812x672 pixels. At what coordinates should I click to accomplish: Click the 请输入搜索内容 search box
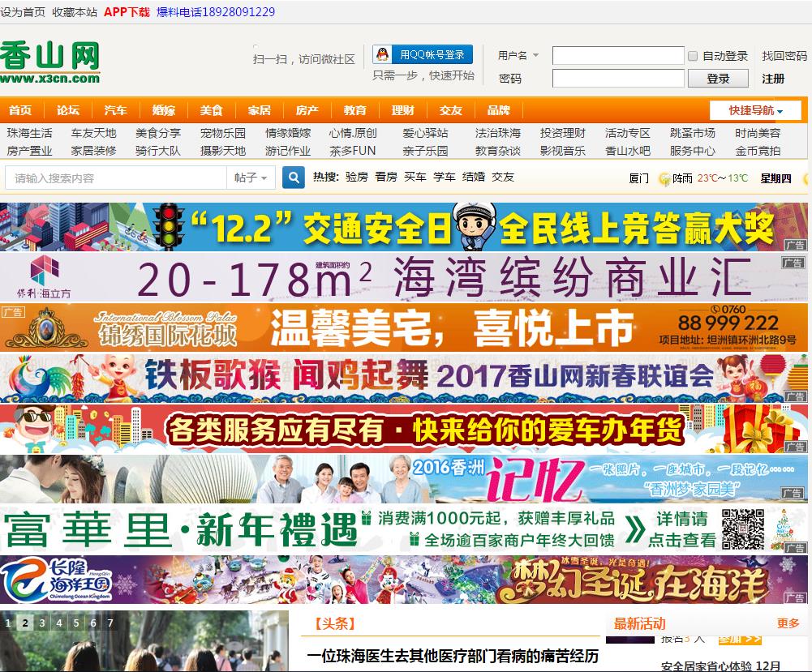(116, 178)
